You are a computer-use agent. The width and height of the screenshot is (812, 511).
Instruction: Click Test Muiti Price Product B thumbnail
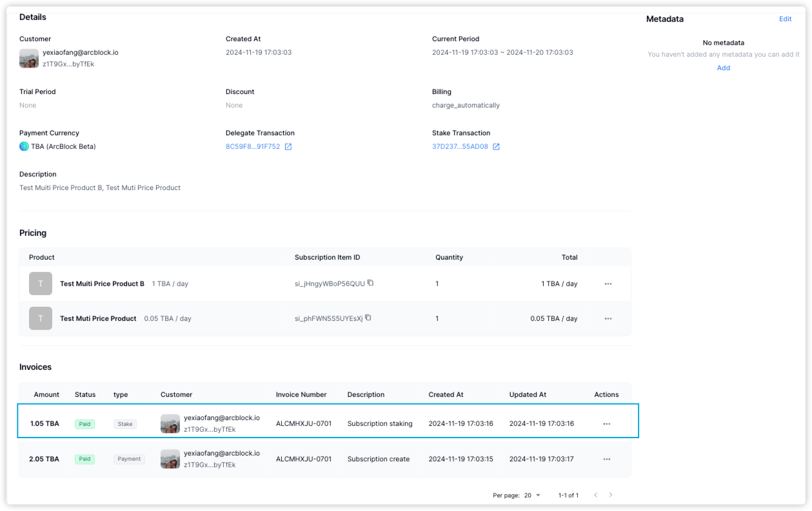[x=41, y=284]
